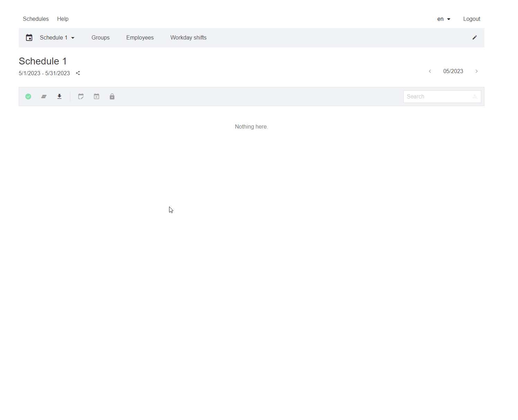This screenshot has width=518, height=420.
Task: Open the Employees tab
Action: pos(140,38)
